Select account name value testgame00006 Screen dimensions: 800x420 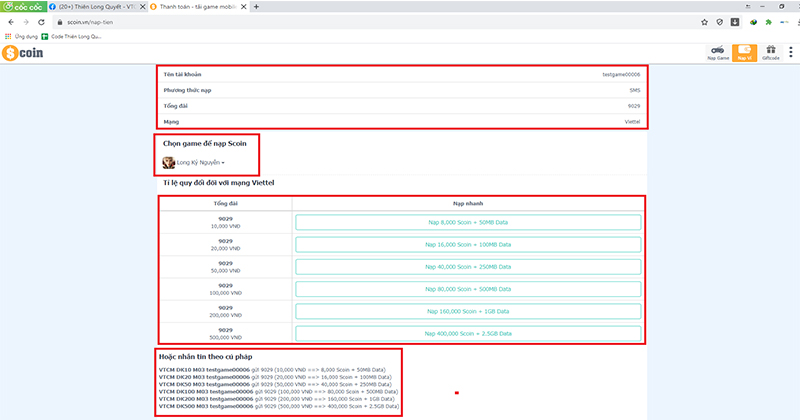point(621,75)
